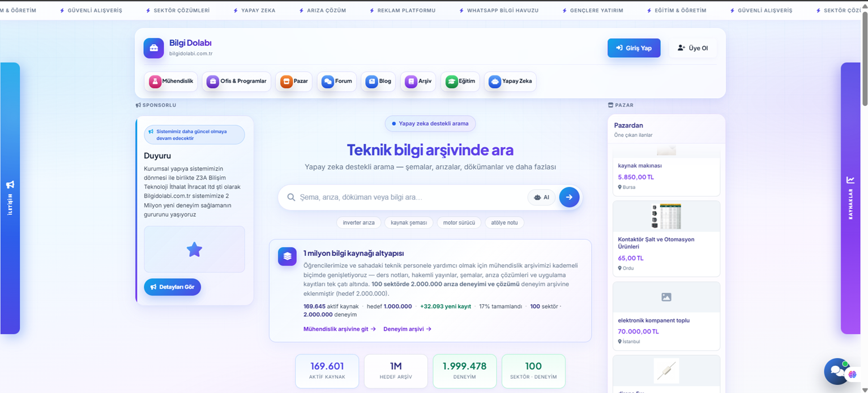
Task: Open the İletişim side panel
Action: (10, 198)
